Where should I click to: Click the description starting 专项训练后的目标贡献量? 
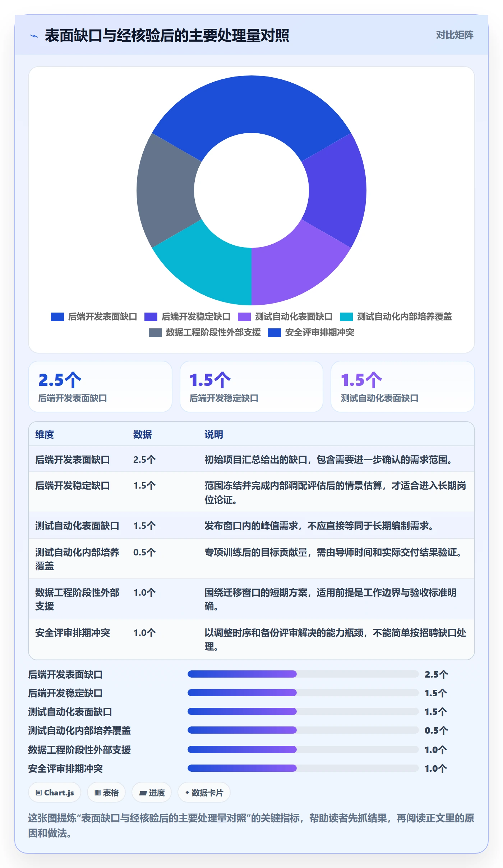coord(334,552)
